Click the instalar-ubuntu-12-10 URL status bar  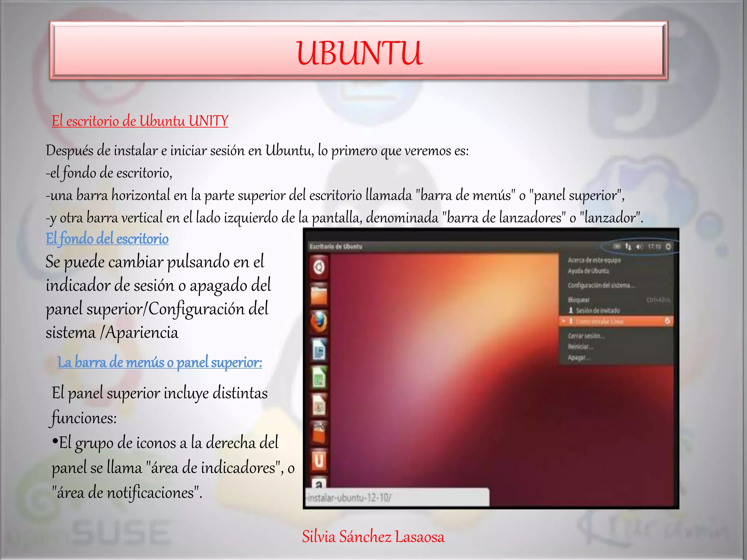[396, 498]
